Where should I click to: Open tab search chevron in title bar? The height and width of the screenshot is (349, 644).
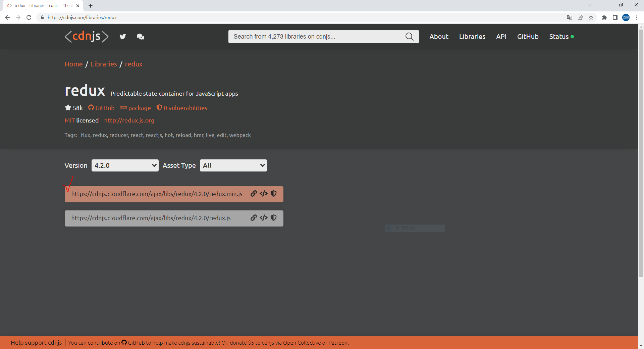(x=590, y=5)
